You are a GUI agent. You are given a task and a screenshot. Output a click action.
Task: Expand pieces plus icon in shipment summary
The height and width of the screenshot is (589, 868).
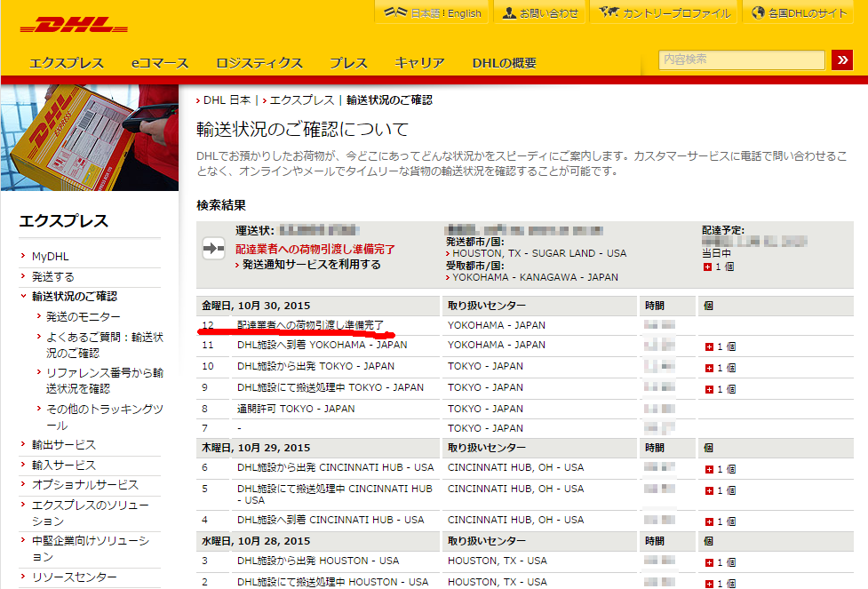707,267
